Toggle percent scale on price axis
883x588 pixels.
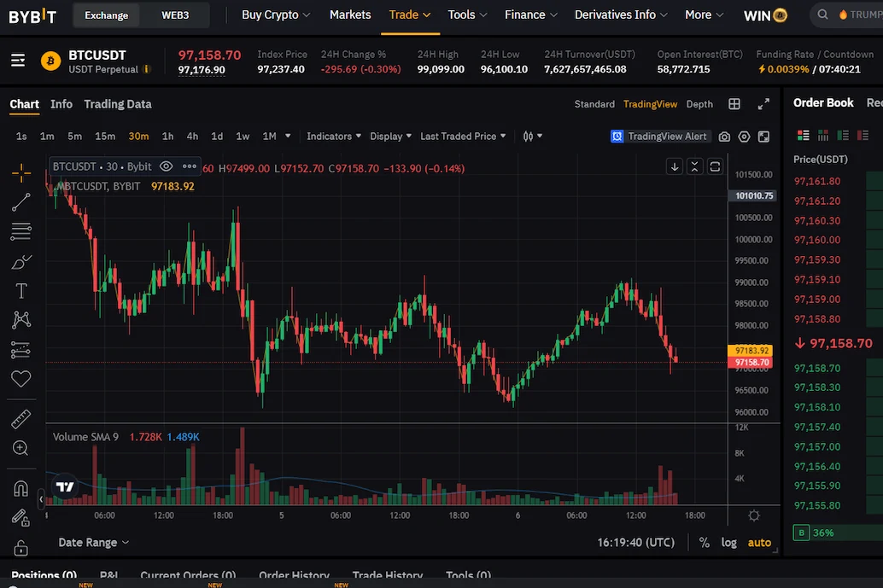[x=704, y=543]
